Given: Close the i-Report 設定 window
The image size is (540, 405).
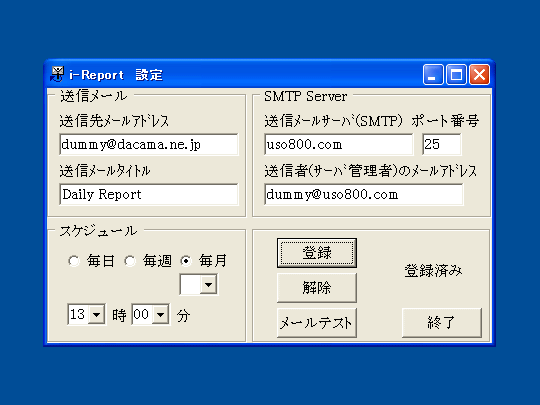Looking at the screenshot, I should click(479, 74).
